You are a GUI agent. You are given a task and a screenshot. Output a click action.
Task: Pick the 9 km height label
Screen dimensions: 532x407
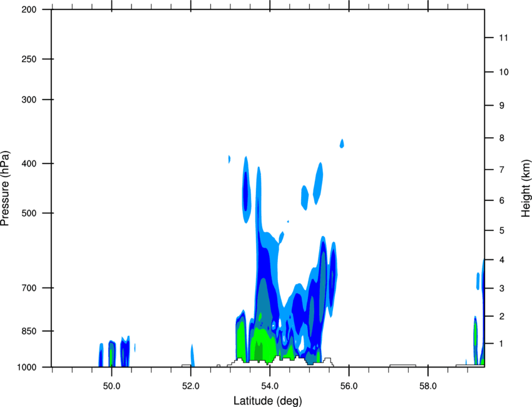(x=502, y=106)
